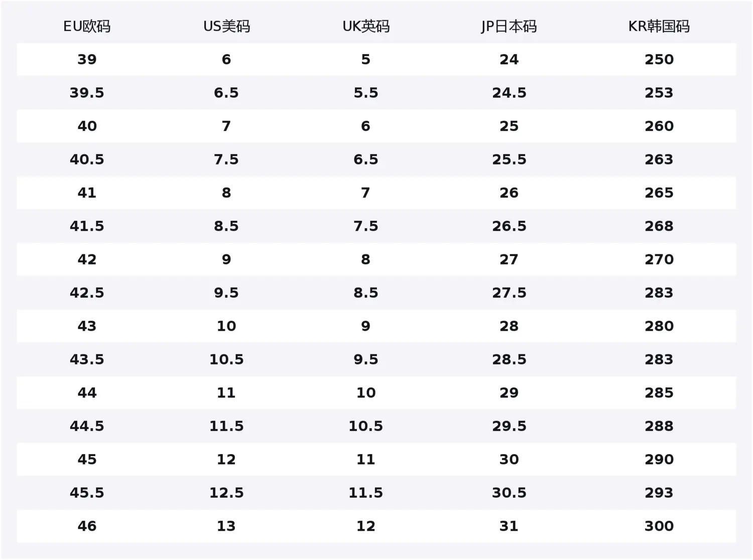Select the UK英码 column header

click(366, 26)
